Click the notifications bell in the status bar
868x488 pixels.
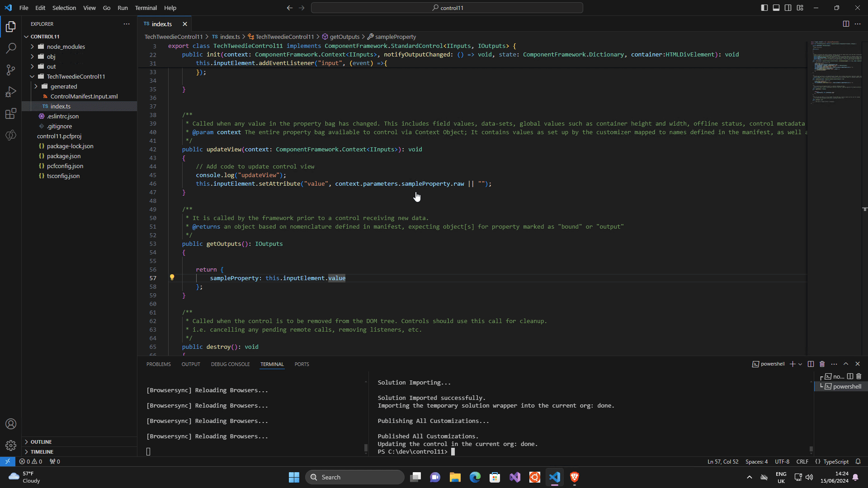[x=858, y=461]
